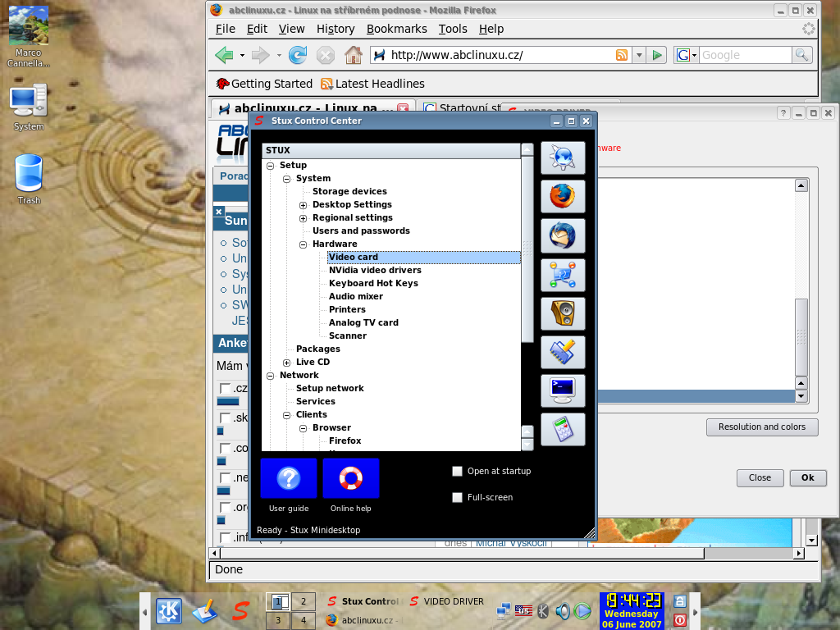Open the search engine dropdown in Firefox
Viewport: 840px width, 630px height.
coord(687,55)
